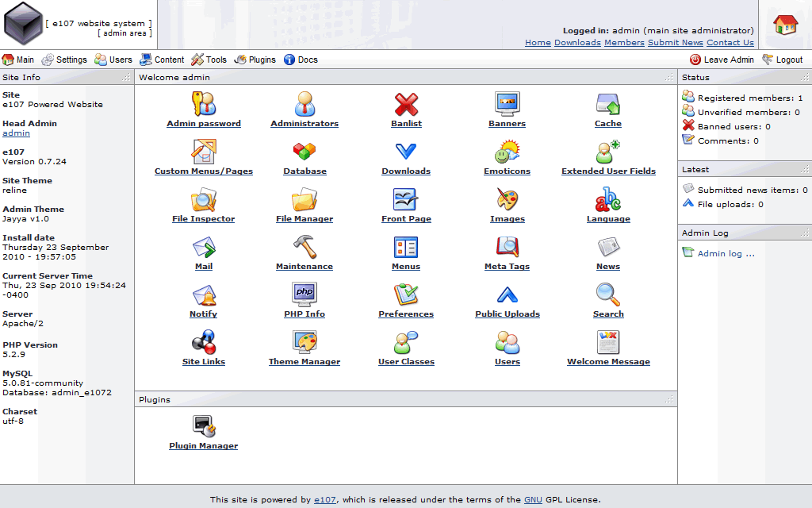Open the Language abc icon
The height and width of the screenshot is (508, 812).
(608, 199)
